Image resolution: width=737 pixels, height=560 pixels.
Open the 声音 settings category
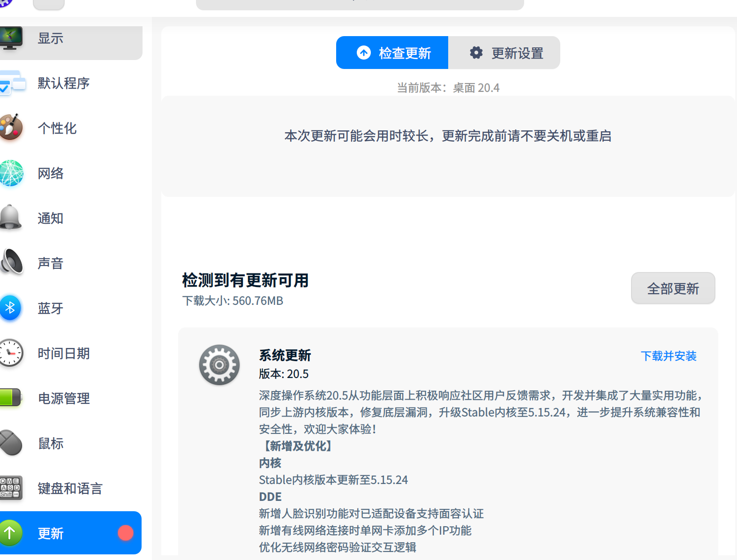tap(71, 264)
